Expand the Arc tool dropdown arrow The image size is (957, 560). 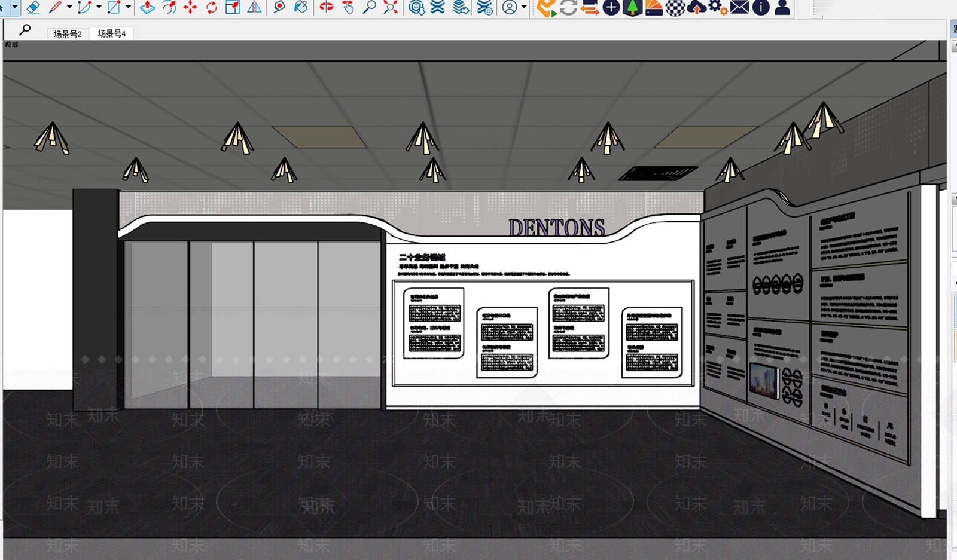tap(99, 7)
